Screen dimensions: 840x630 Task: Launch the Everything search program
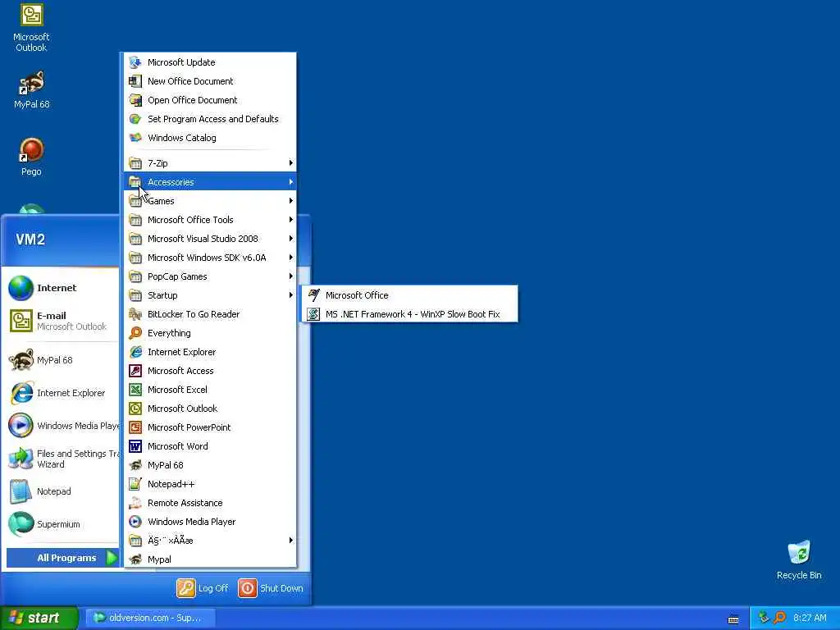click(210, 333)
